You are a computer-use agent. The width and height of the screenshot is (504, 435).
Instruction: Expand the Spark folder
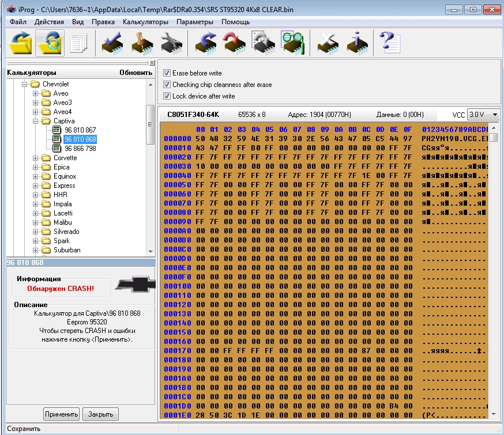coord(35,241)
